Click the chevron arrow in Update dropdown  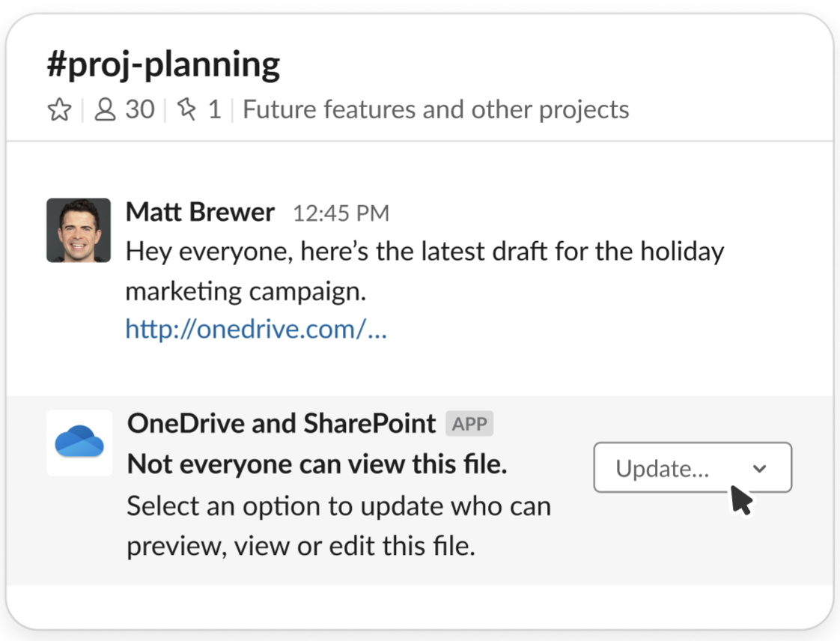760,468
